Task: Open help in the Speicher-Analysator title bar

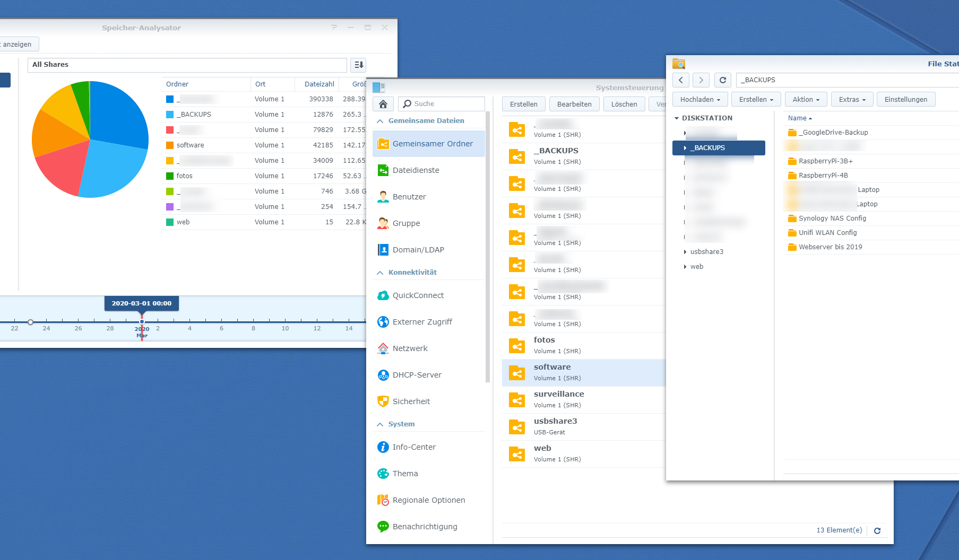Action: click(334, 28)
